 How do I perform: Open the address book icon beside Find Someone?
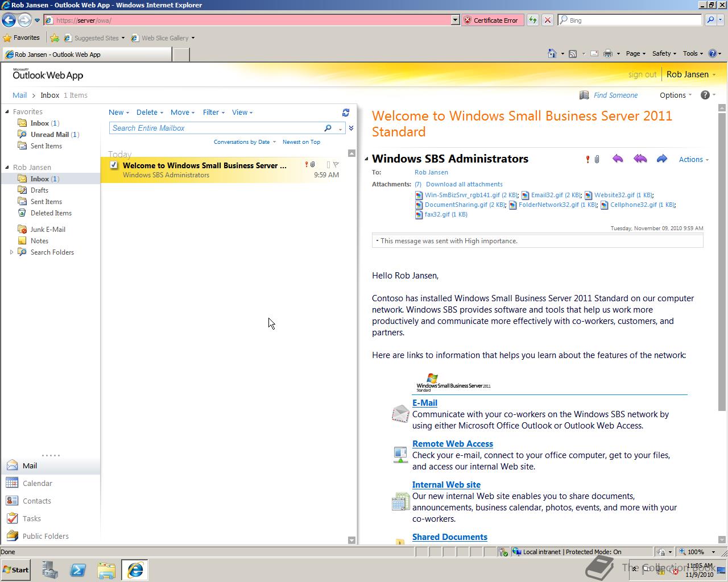tap(584, 95)
